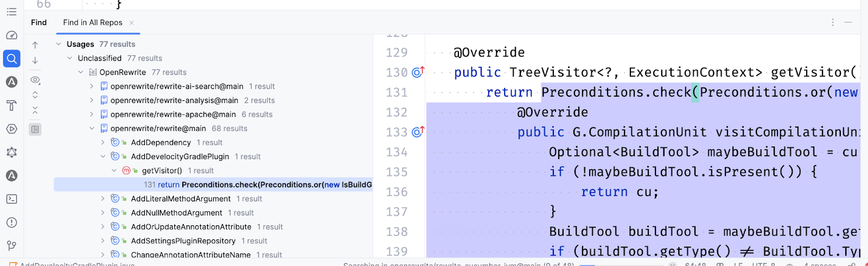Select line 131 Preconditions.check usage result

213,185
